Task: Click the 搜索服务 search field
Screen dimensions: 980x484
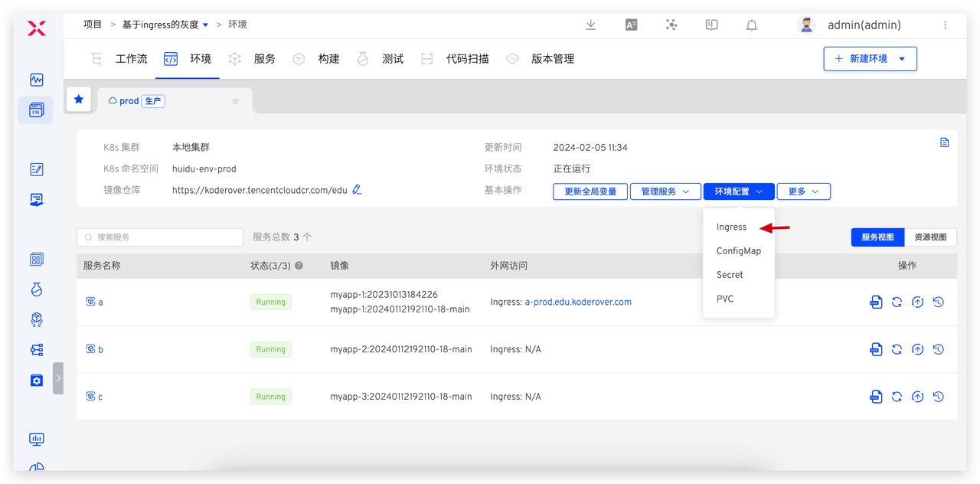Action: (160, 237)
